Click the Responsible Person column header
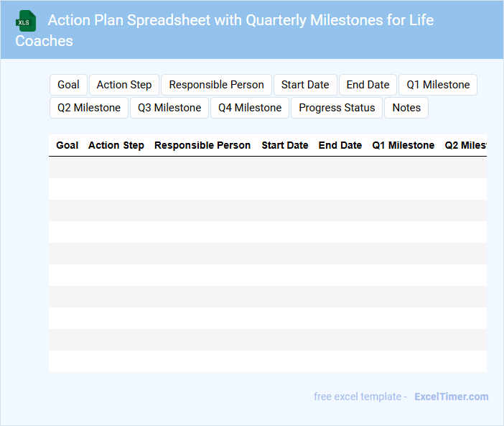Viewport: 504px width, 426px height. 202,145
